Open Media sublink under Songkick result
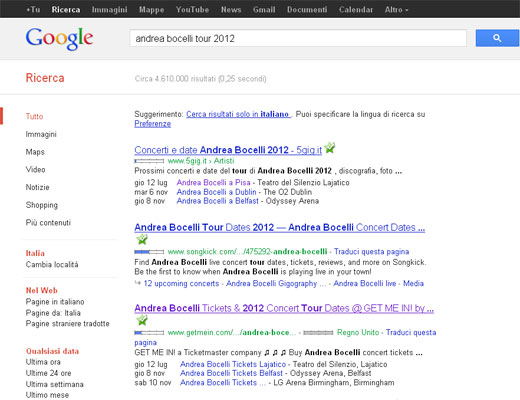The height and width of the screenshot is (400, 520). click(413, 284)
